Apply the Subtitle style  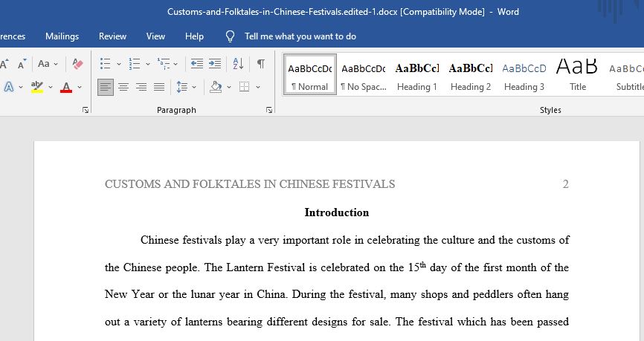pyautogui.click(x=625, y=75)
